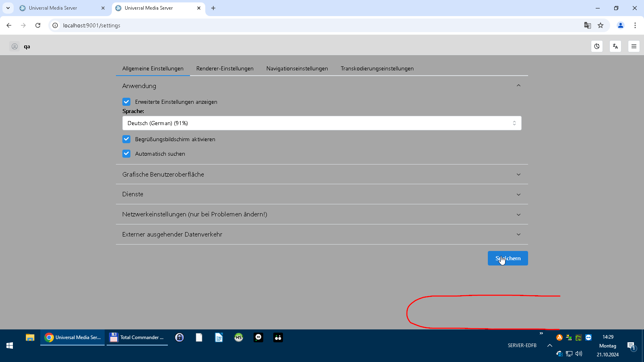Click the SERVER-EDFB toolbar label
The height and width of the screenshot is (362, 644).
(x=522, y=346)
